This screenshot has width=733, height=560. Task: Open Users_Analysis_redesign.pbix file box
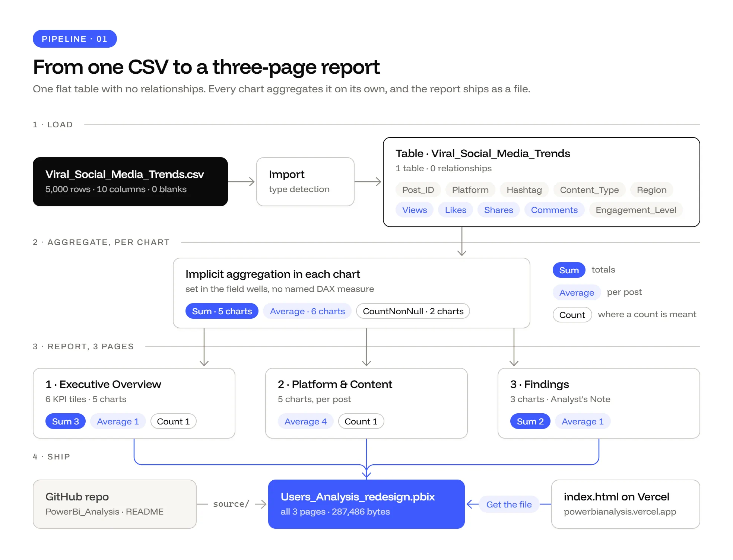pyautogui.click(x=366, y=504)
